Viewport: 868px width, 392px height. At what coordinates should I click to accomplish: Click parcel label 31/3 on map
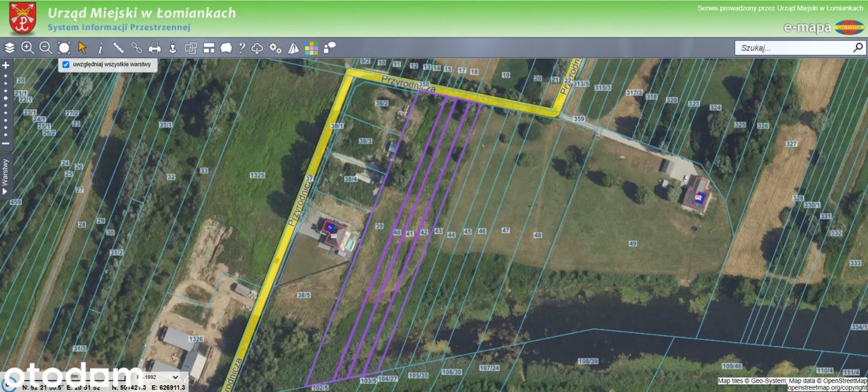click(79, 348)
